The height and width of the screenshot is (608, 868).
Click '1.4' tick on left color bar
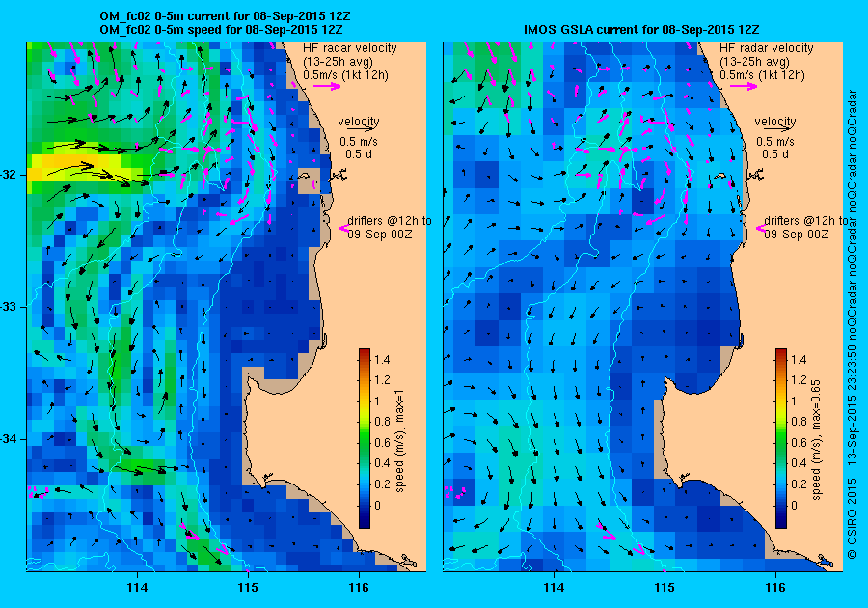click(382, 359)
